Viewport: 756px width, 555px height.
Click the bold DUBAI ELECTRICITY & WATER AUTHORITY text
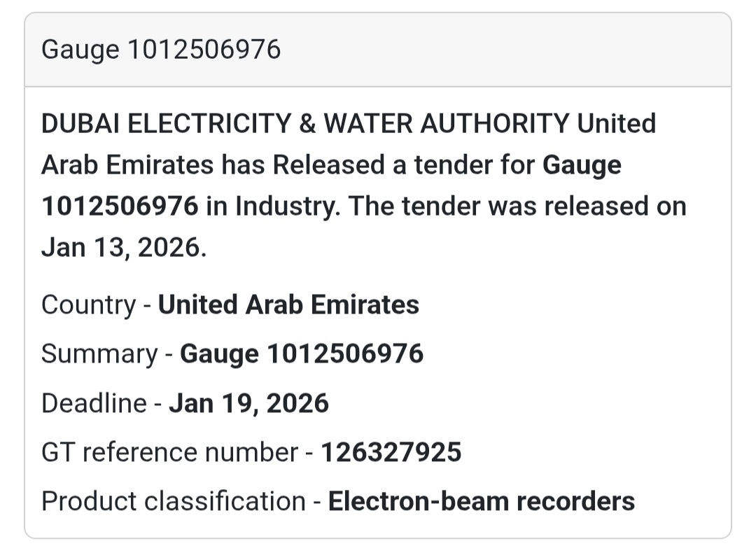(305, 124)
